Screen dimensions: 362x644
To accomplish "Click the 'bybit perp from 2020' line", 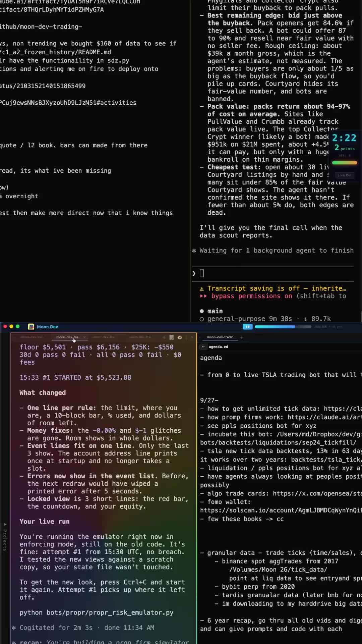I will pos(258,587).
